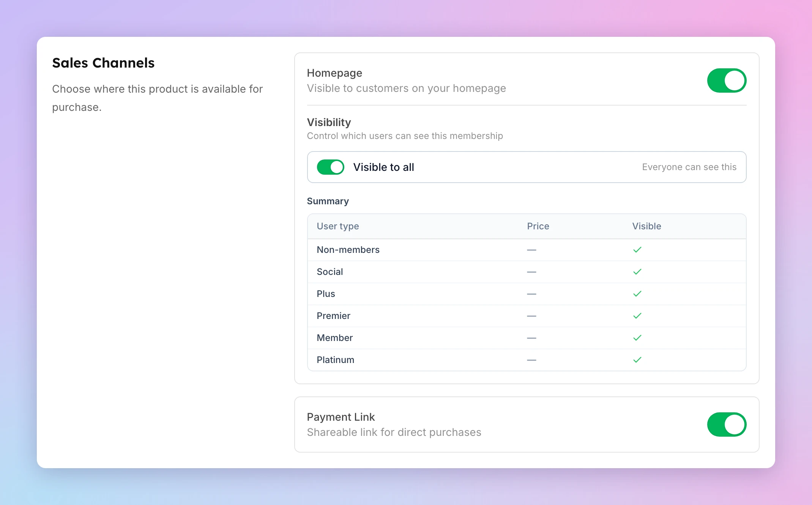
Task: Select the Platinum user type cell
Action: coord(336,360)
